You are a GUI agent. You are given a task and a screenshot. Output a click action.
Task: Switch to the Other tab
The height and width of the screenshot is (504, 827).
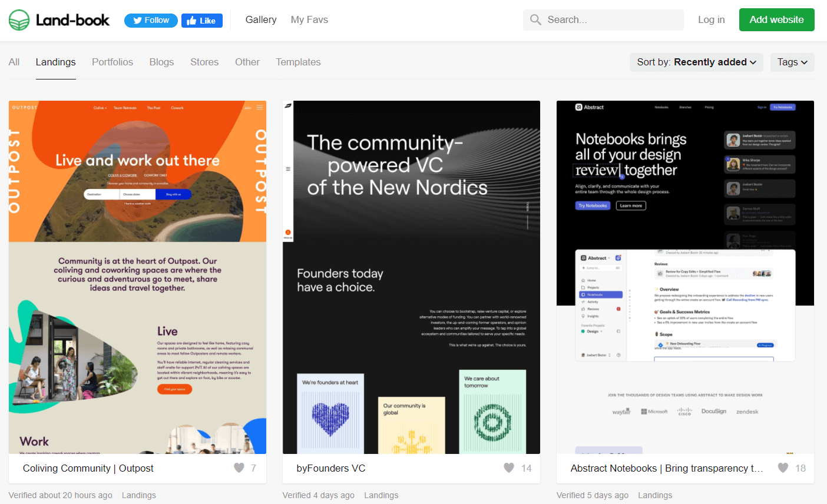tap(247, 62)
